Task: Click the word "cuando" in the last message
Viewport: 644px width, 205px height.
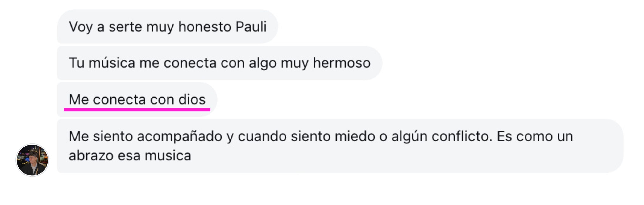Action: [262, 136]
